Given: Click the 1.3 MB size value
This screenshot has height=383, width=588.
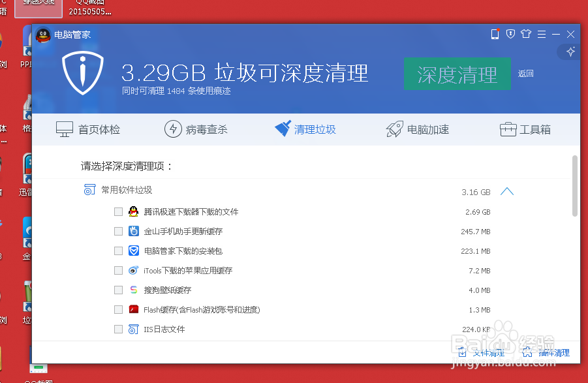Looking at the screenshot, I should (480, 309).
